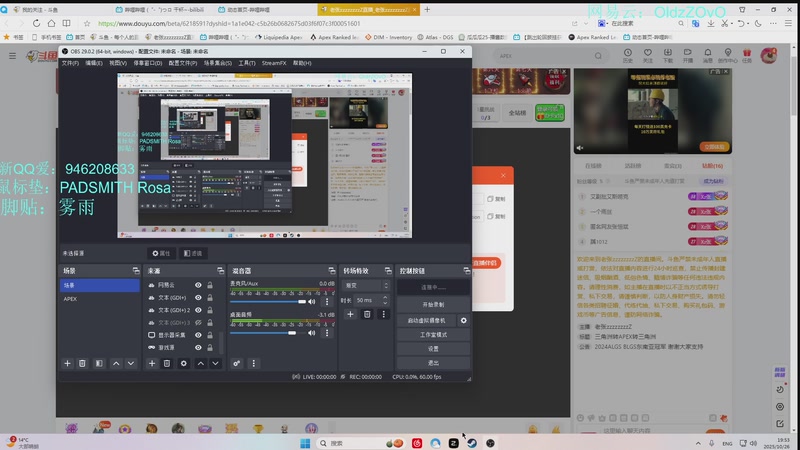Click the add scene plus icon

(68, 363)
